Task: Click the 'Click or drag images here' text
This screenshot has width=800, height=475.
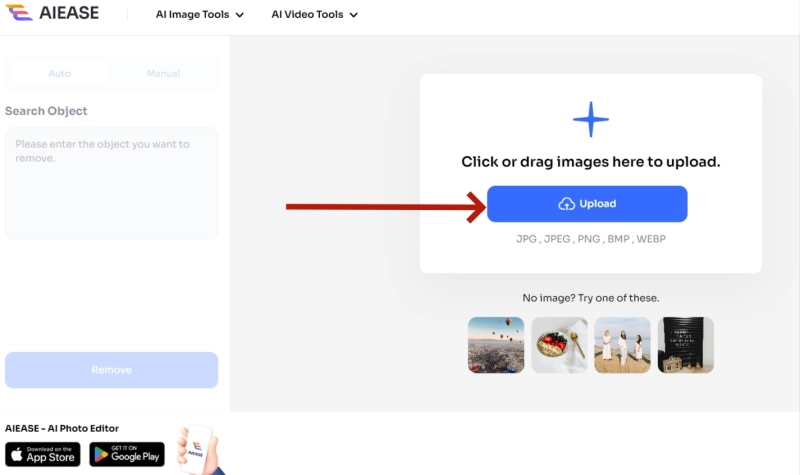Action: tap(590, 162)
